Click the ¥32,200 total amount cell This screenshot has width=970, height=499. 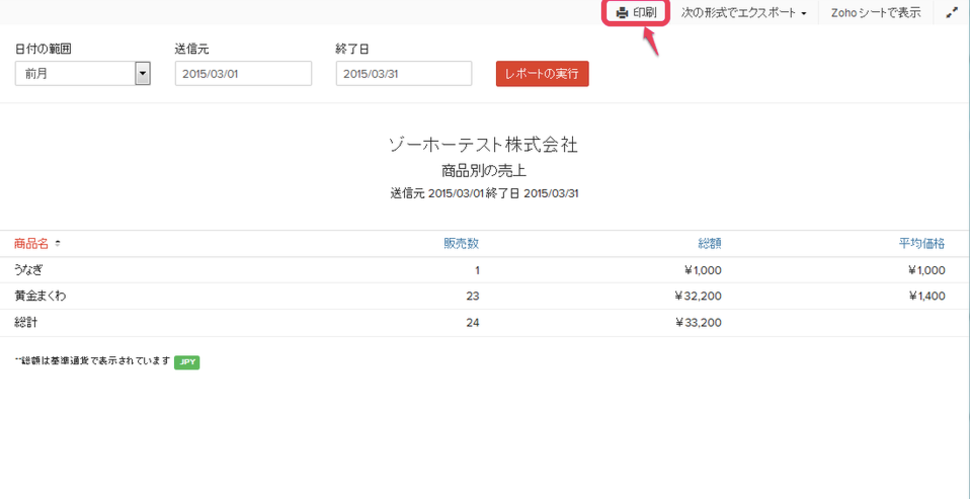pyautogui.click(x=698, y=296)
